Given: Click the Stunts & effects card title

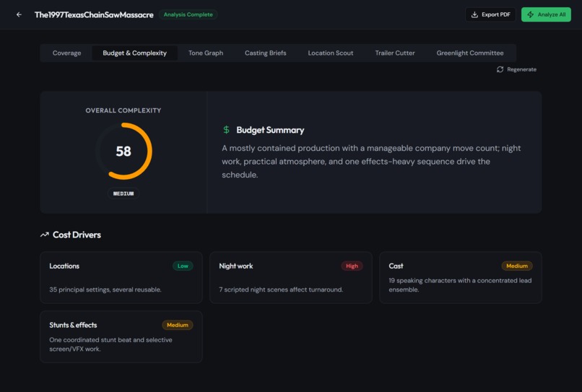Looking at the screenshot, I should tap(73, 325).
